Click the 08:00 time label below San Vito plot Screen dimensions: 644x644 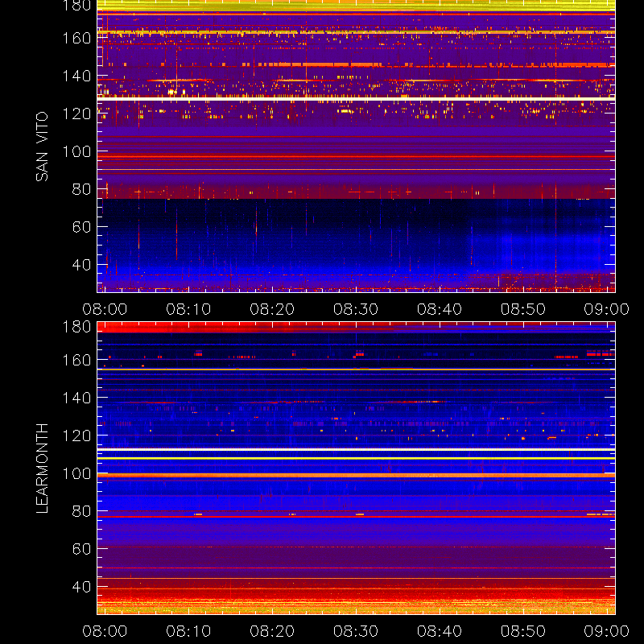point(105,309)
